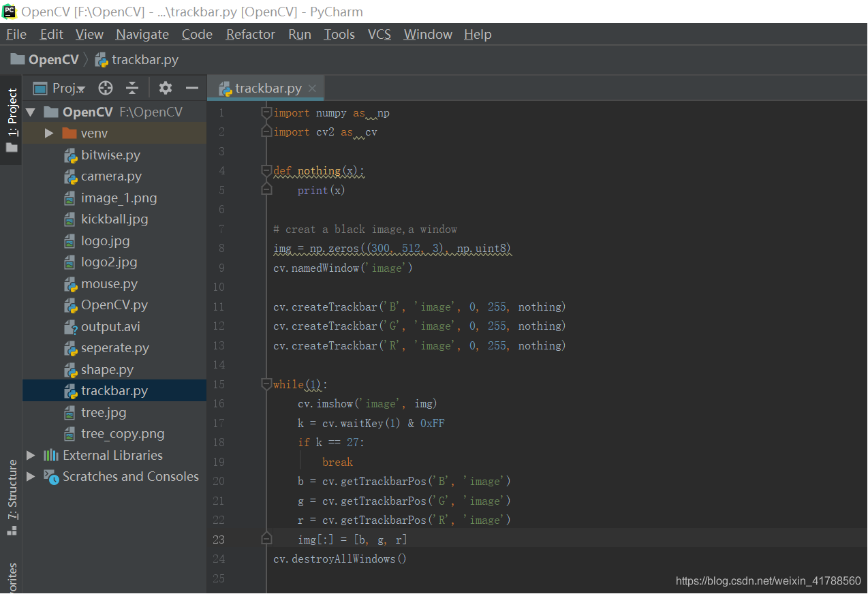The height and width of the screenshot is (594, 868).
Task: Click getTrackbarPos 'R' line
Action: click(404, 520)
